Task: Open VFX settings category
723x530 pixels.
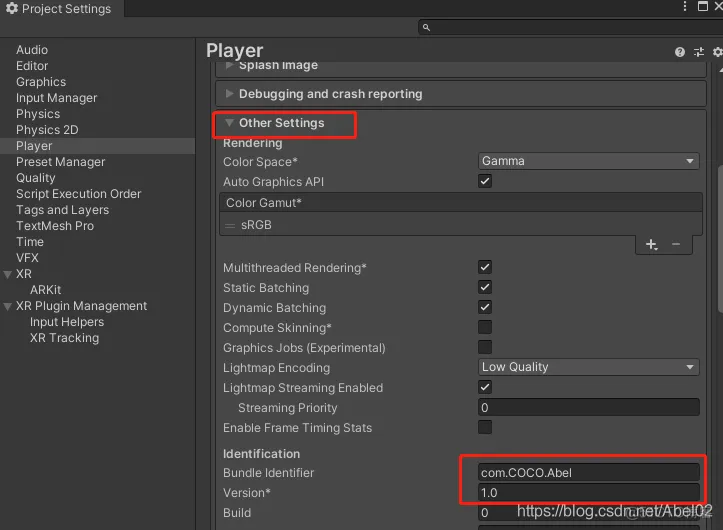Action: tap(27, 258)
